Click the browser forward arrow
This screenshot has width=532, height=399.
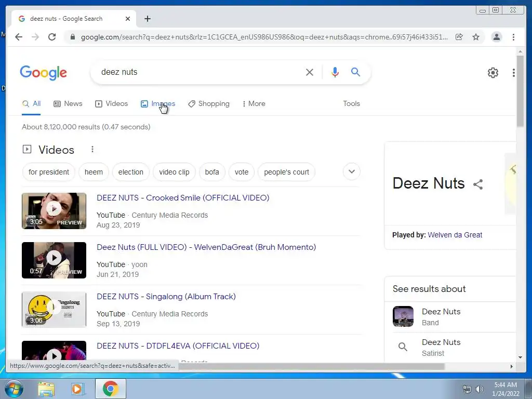point(35,37)
